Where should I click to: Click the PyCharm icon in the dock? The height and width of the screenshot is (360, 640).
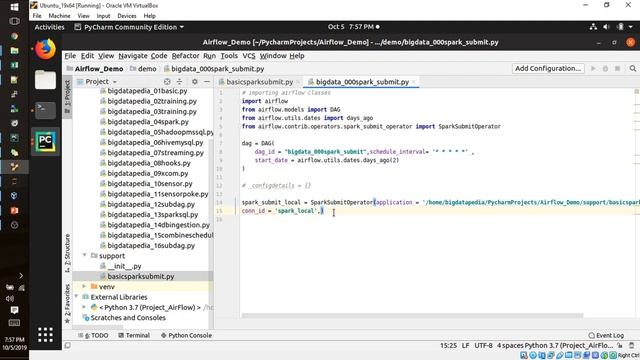coord(45,141)
